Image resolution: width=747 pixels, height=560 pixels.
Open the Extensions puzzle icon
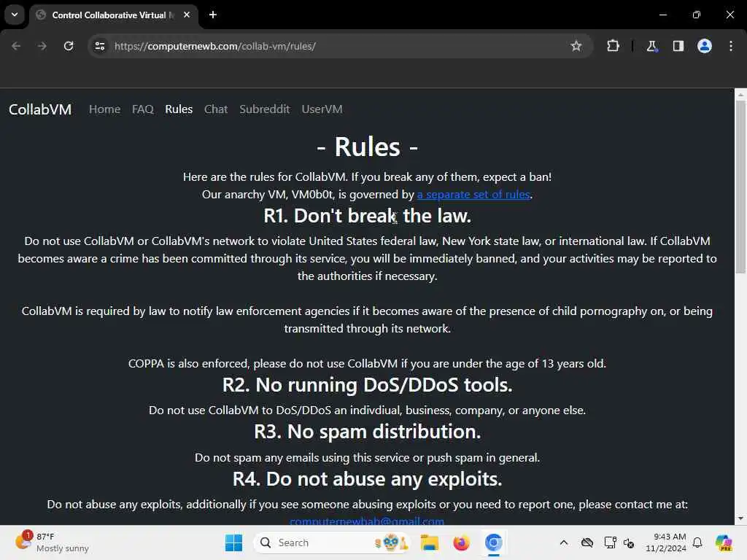613,46
